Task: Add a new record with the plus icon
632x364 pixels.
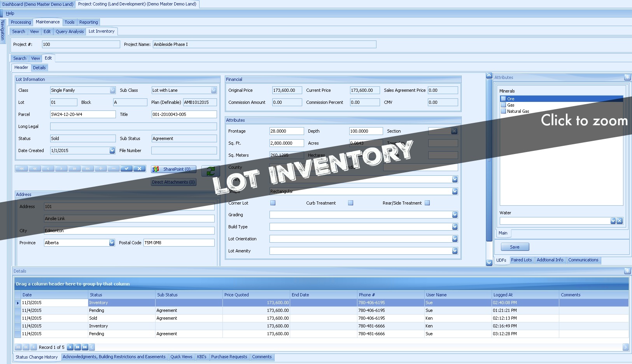Action: pos(100,168)
